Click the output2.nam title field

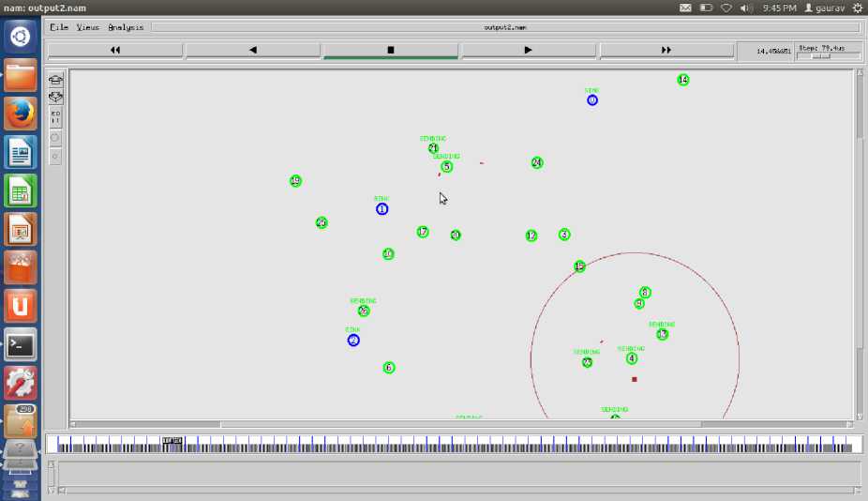(505, 27)
